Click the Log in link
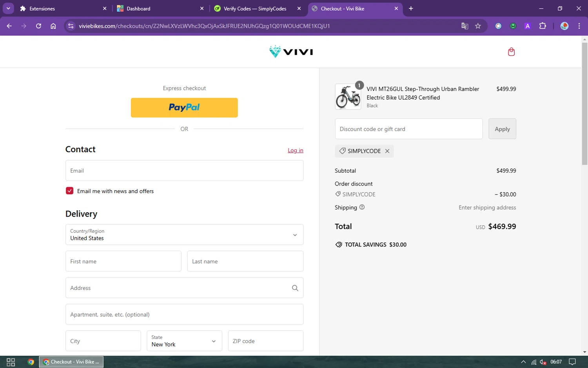588x368 pixels. pos(296,150)
